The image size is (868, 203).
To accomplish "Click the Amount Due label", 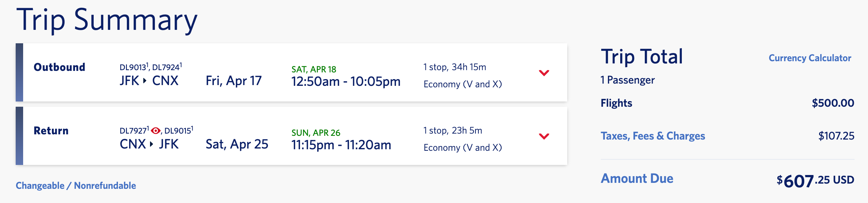I will [637, 178].
